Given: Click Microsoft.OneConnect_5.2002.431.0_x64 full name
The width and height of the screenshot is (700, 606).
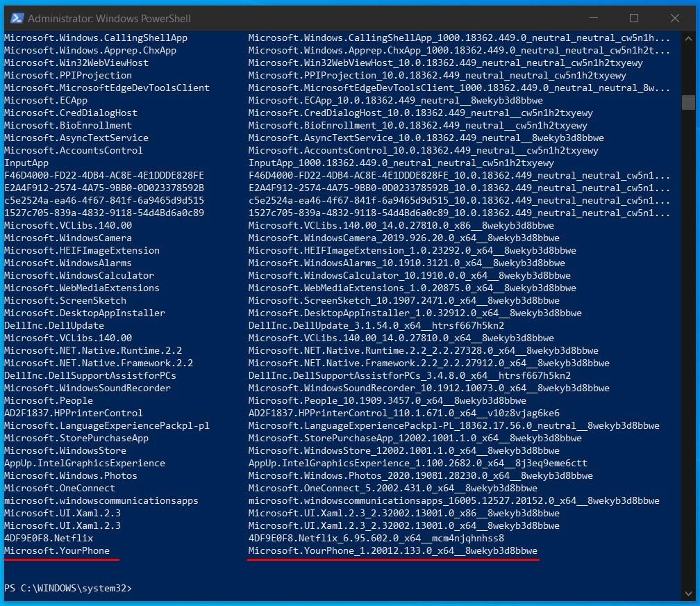Looking at the screenshot, I should pyautogui.click(x=393, y=488).
